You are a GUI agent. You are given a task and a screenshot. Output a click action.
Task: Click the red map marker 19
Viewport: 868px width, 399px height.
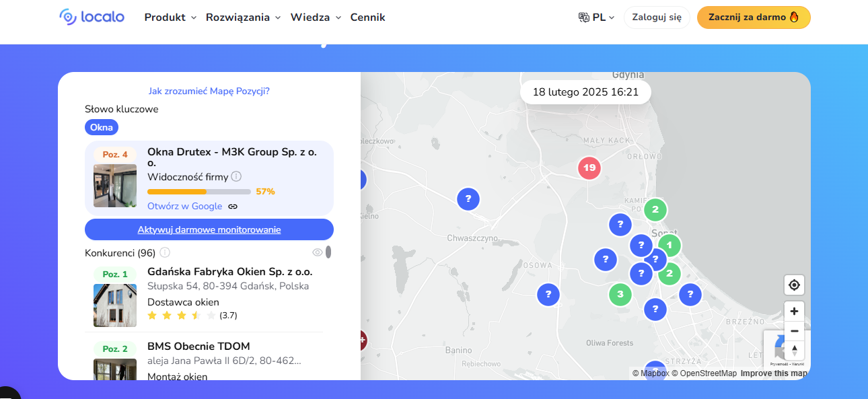tap(589, 168)
